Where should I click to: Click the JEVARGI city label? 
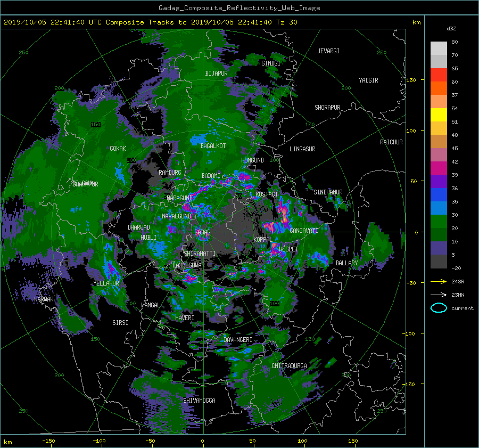(328, 51)
